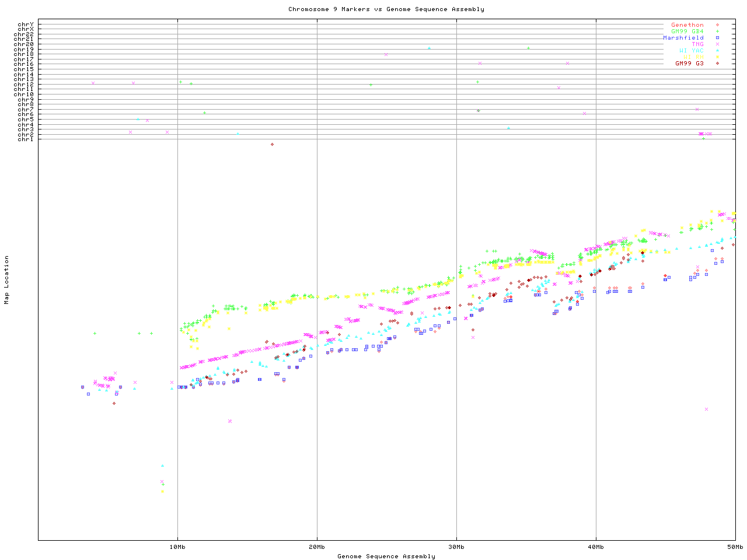
Task: Click the yellow asterisk WI RH legend symbol
Action: coord(717,57)
